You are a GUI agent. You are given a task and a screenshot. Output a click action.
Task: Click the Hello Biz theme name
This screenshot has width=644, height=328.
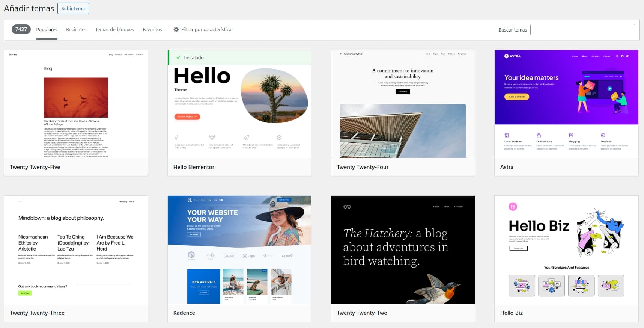(511, 313)
